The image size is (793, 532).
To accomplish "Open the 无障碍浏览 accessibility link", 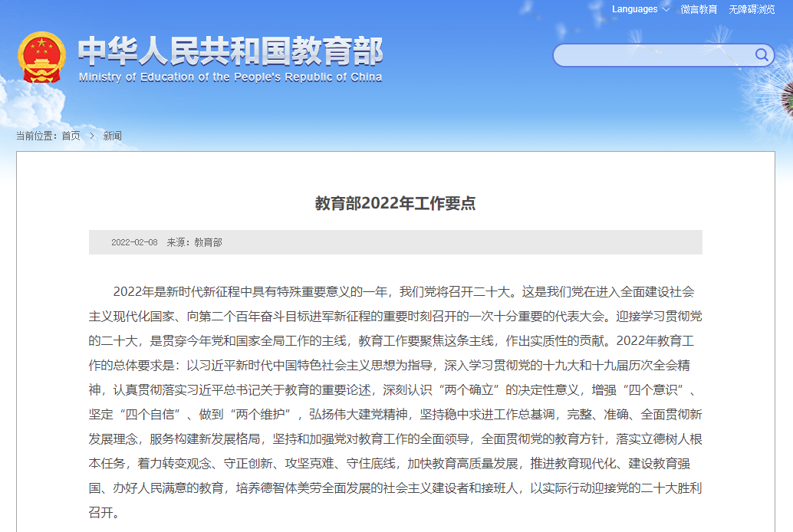I will [752, 9].
